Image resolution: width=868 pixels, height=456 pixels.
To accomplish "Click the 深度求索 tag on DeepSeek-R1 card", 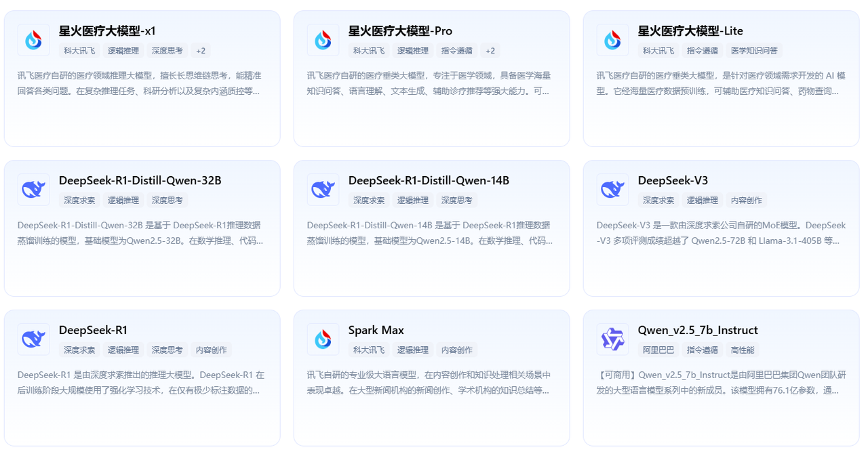I will pos(79,350).
